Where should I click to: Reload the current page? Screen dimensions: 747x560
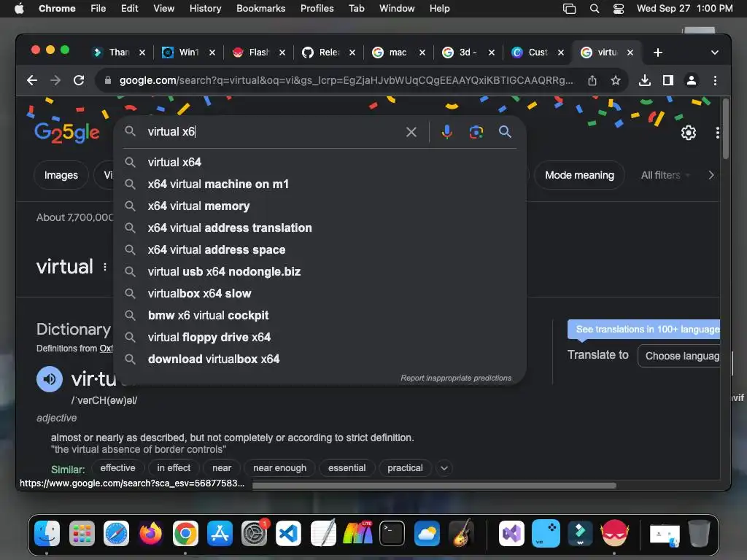79,80
